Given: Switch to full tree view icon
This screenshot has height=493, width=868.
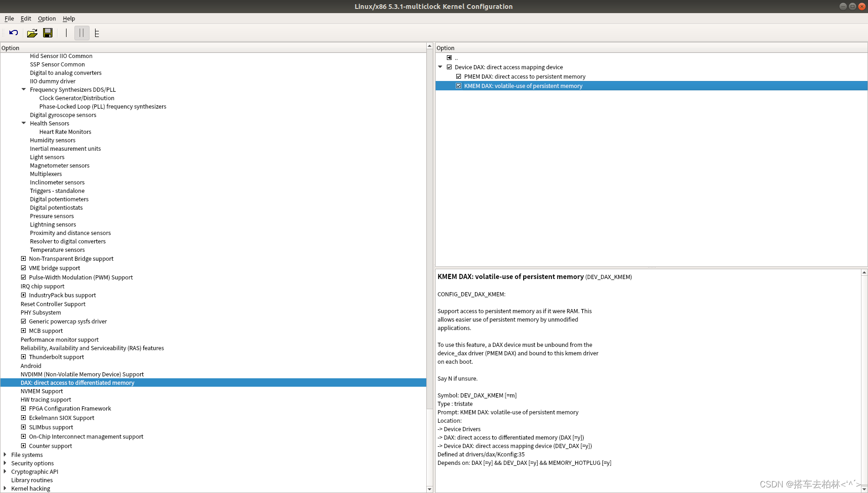Looking at the screenshot, I should [x=97, y=33].
